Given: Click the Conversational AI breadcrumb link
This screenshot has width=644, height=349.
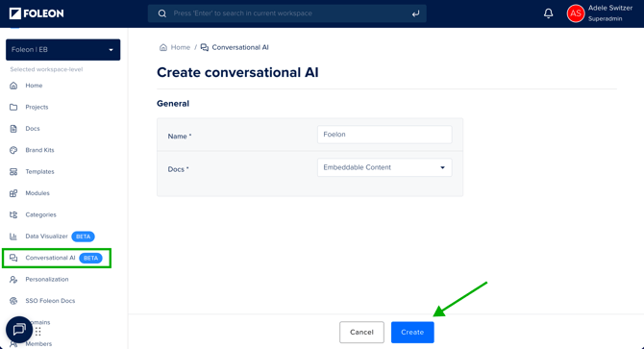Looking at the screenshot, I should tap(240, 47).
